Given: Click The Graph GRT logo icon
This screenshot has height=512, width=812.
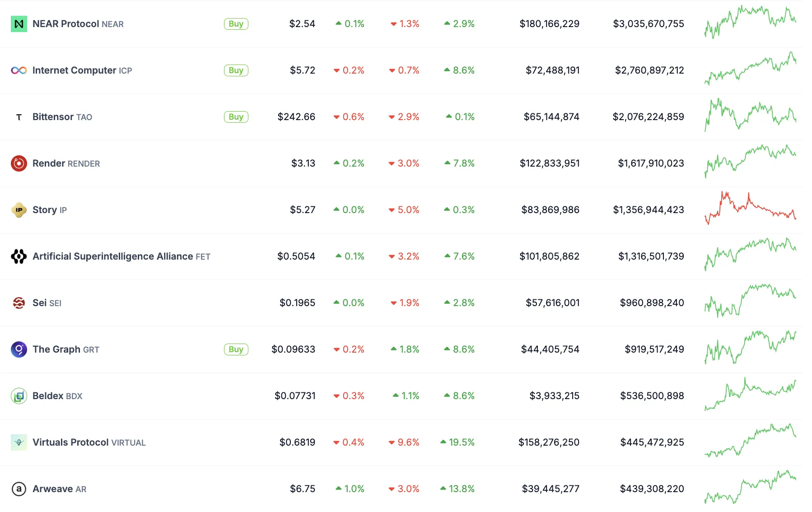Looking at the screenshot, I should (19, 349).
